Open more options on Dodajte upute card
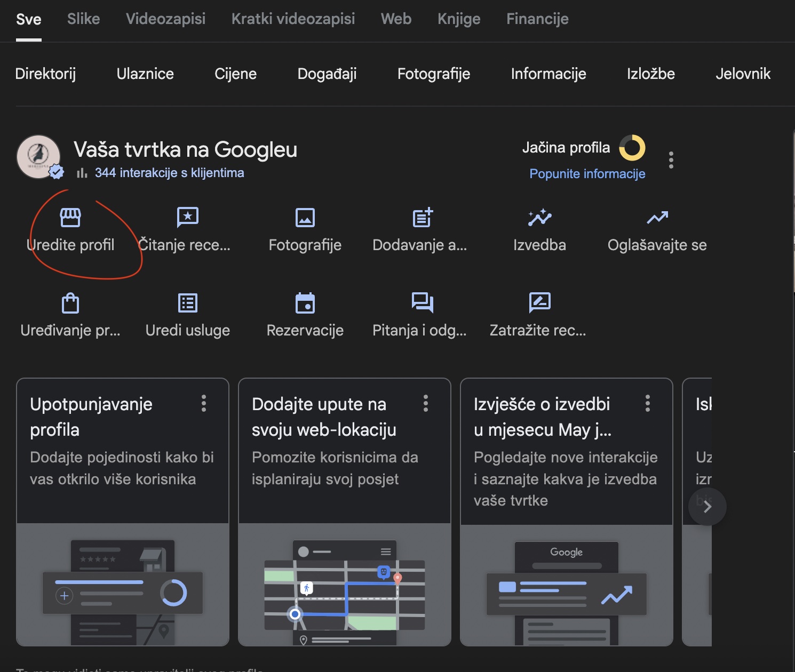 [x=426, y=403]
